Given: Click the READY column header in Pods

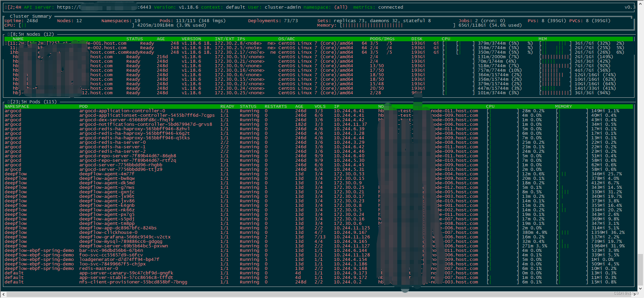Looking at the screenshot, I should click(x=227, y=106).
